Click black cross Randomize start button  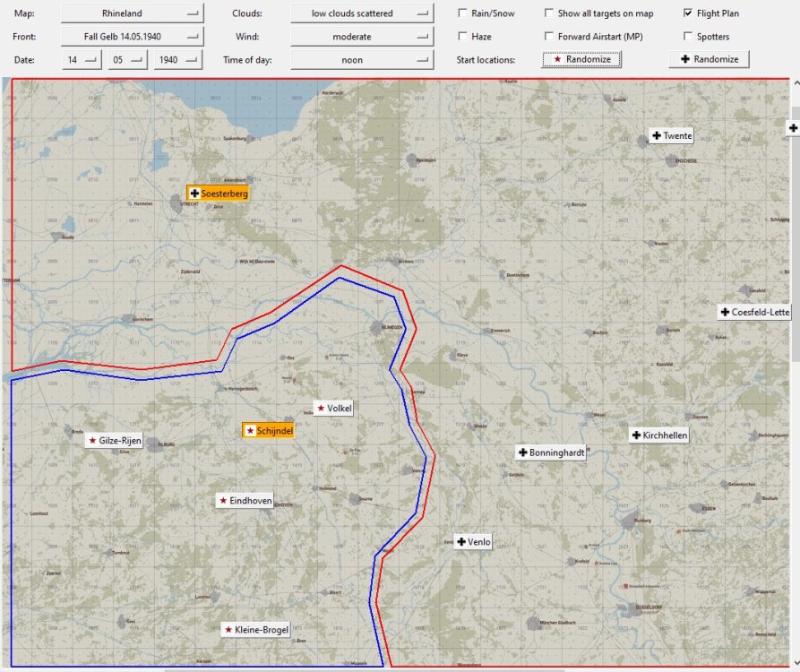pyautogui.click(x=710, y=59)
